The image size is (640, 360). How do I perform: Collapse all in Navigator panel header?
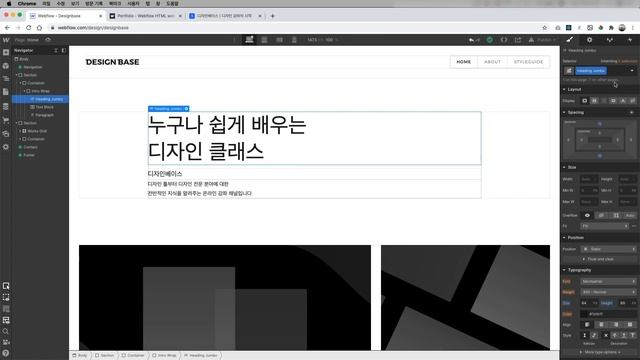pos(56,50)
